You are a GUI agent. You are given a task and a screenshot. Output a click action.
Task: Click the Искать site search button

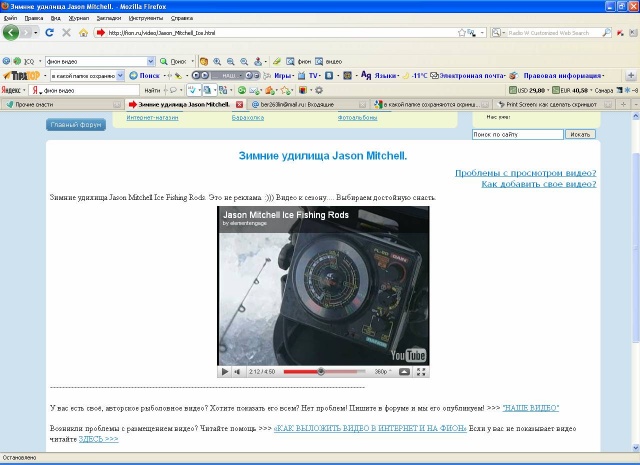(x=581, y=133)
